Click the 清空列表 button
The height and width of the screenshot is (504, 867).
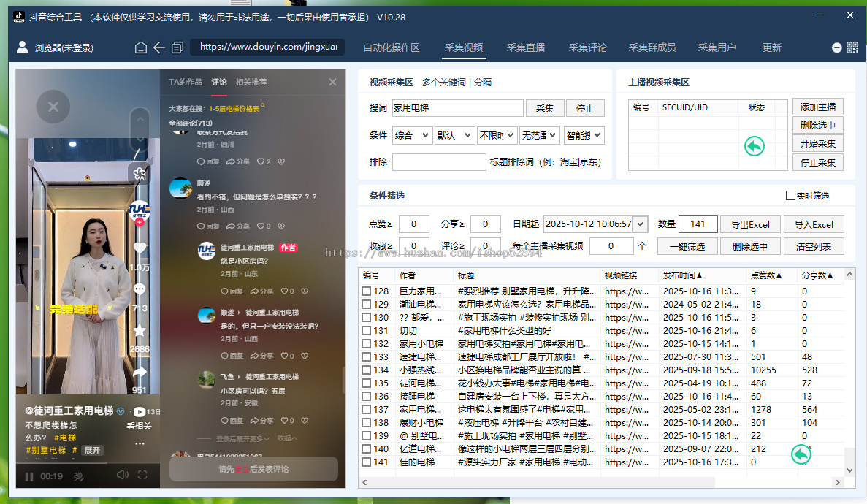point(814,247)
